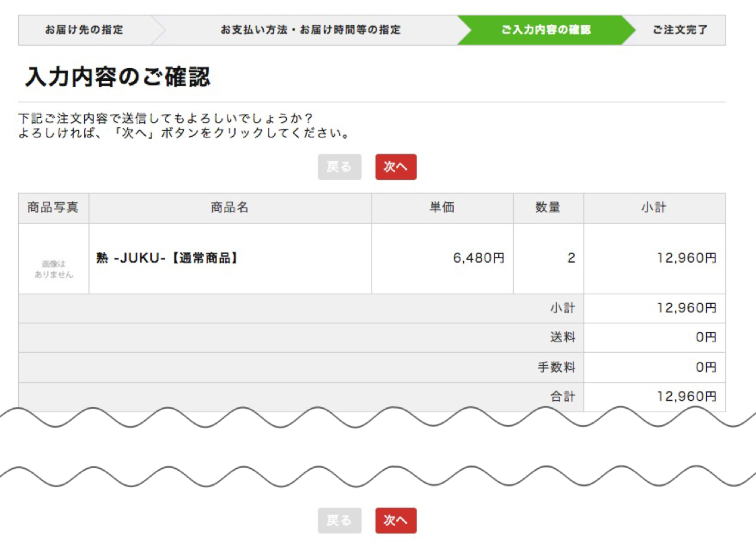Click the highlighted ご入力内容の確認 step
Viewport: 756px width, 549px height.
pyautogui.click(x=547, y=30)
